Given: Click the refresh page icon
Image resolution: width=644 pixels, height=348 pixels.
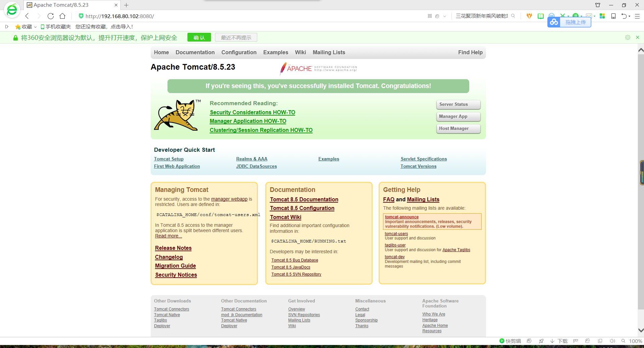Looking at the screenshot, I should [x=51, y=16].
